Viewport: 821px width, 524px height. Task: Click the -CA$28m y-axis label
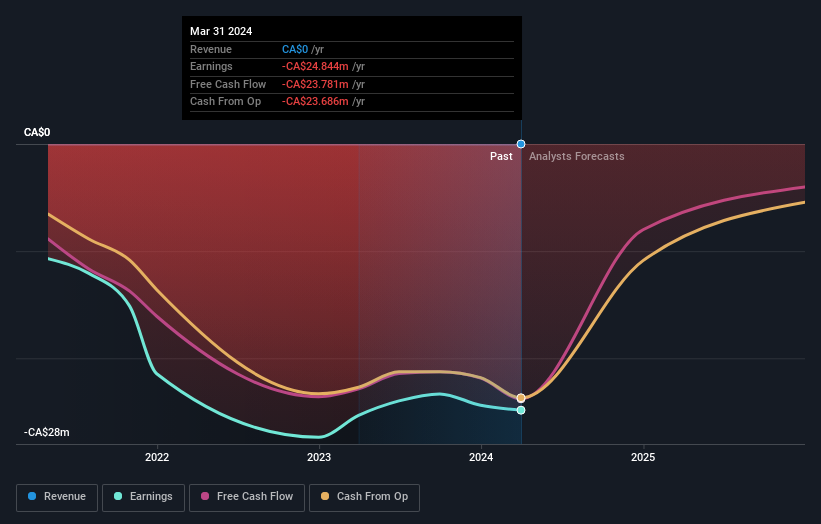(47, 432)
